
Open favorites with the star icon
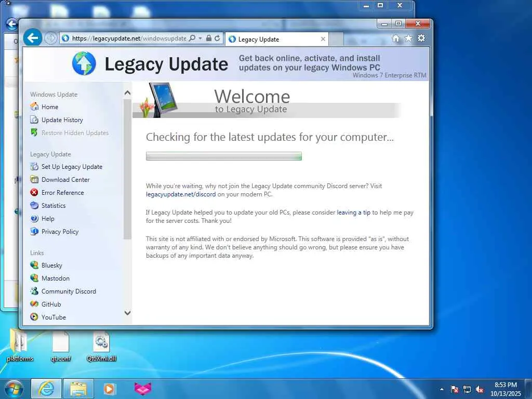click(x=408, y=38)
